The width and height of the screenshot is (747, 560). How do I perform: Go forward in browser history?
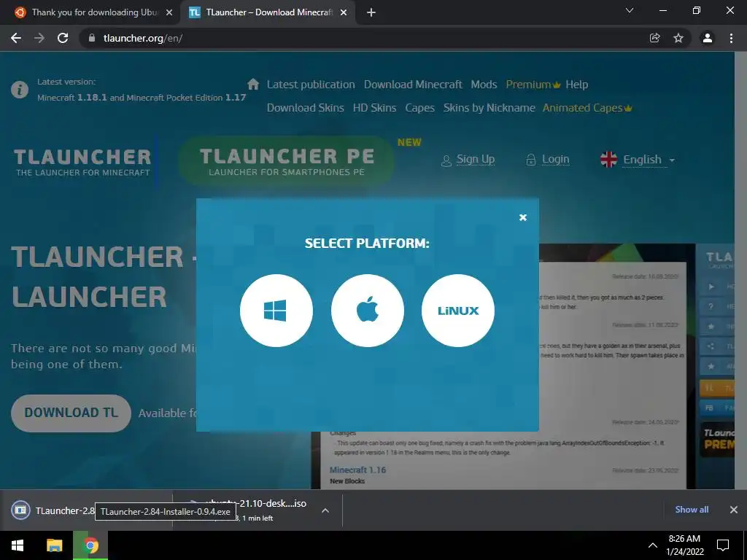coord(39,38)
